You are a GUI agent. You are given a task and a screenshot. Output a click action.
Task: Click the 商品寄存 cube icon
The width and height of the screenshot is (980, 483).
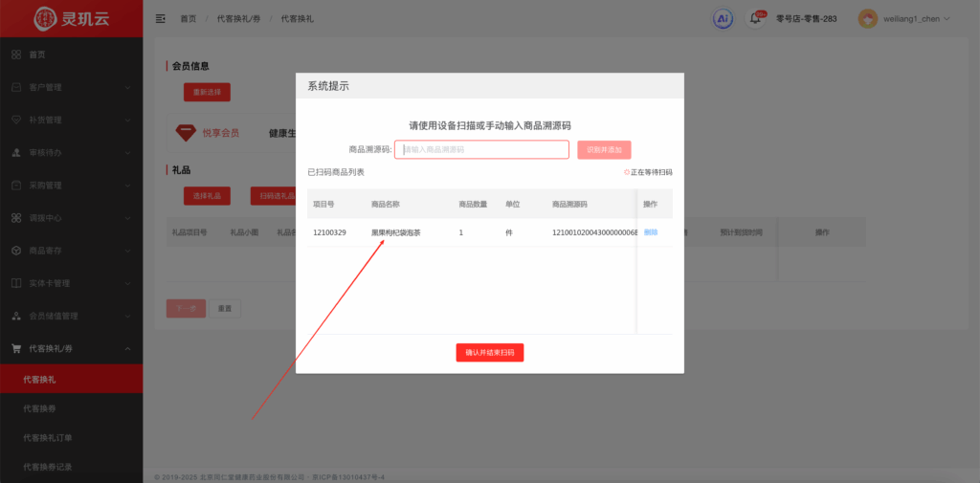coord(16,251)
